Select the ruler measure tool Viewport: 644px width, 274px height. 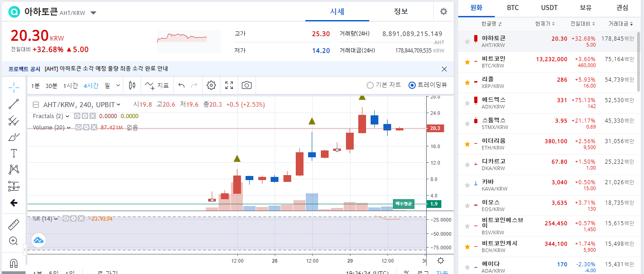[x=14, y=224]
